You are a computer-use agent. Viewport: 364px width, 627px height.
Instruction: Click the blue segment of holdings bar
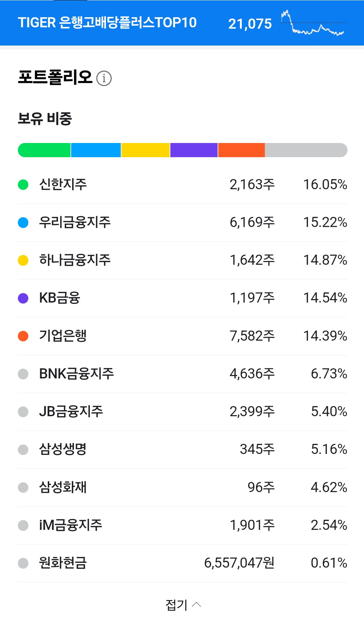click(x=96, y=150)
